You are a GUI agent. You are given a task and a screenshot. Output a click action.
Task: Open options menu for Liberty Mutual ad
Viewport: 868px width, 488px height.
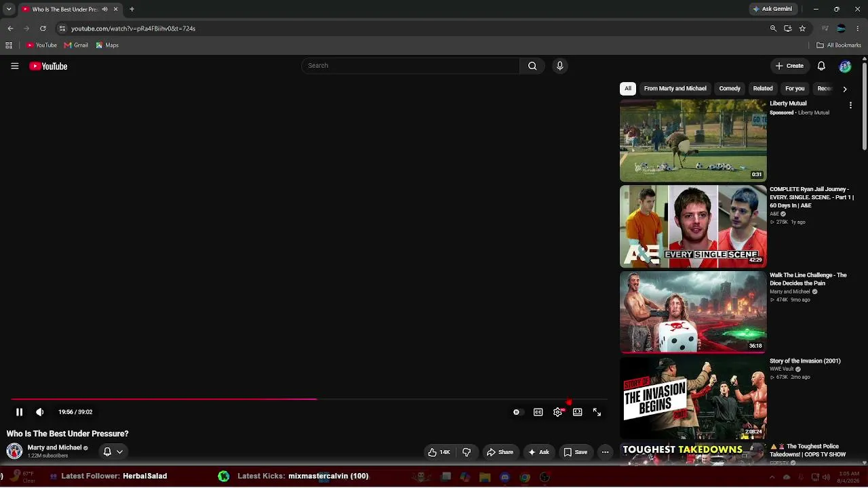[x=850, y=106]
